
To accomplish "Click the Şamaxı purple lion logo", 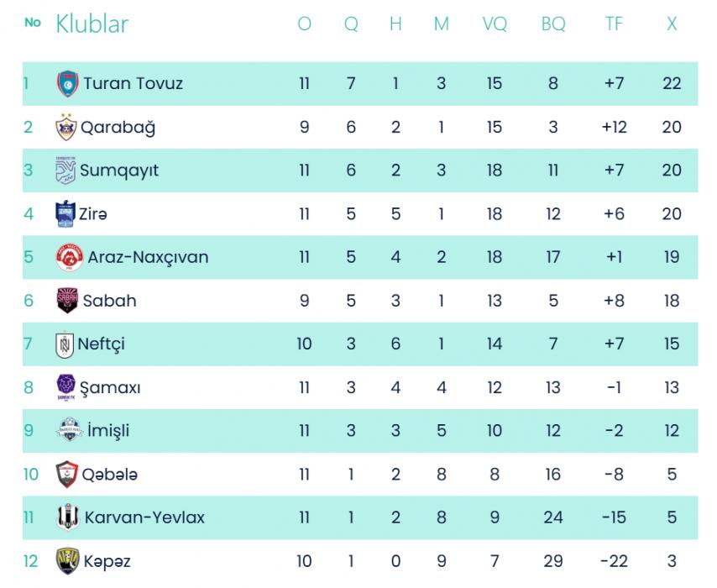I will [65, 388].
